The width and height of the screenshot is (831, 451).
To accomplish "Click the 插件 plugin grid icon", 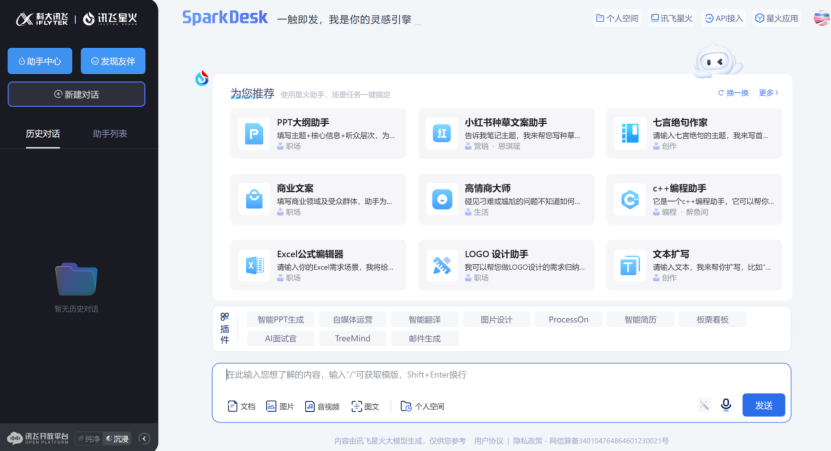I will 225,316.
